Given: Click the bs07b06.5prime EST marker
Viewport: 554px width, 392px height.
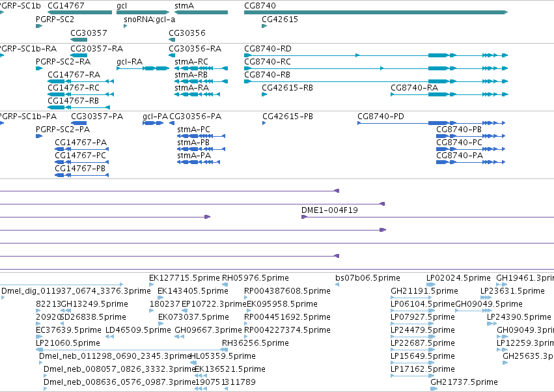Looking at the screenshot, I should (x=337, y=285).
